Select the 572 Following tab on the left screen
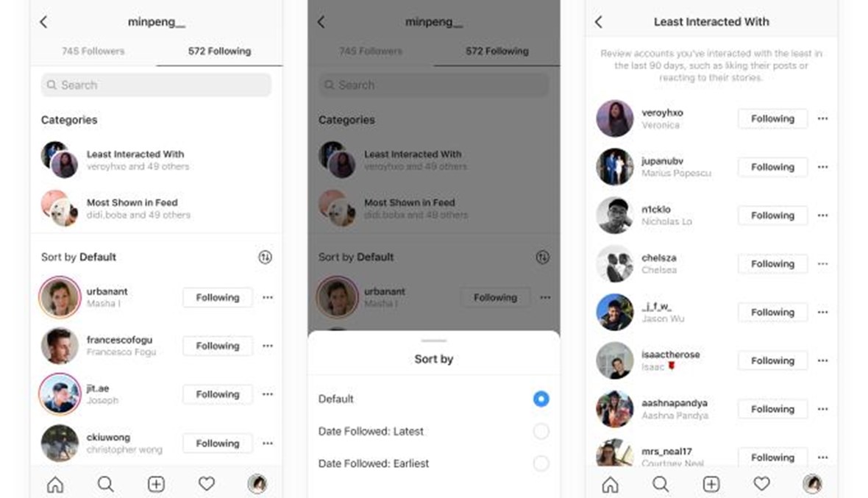Screen dimensions: 868x498 (x=219, y=51)
